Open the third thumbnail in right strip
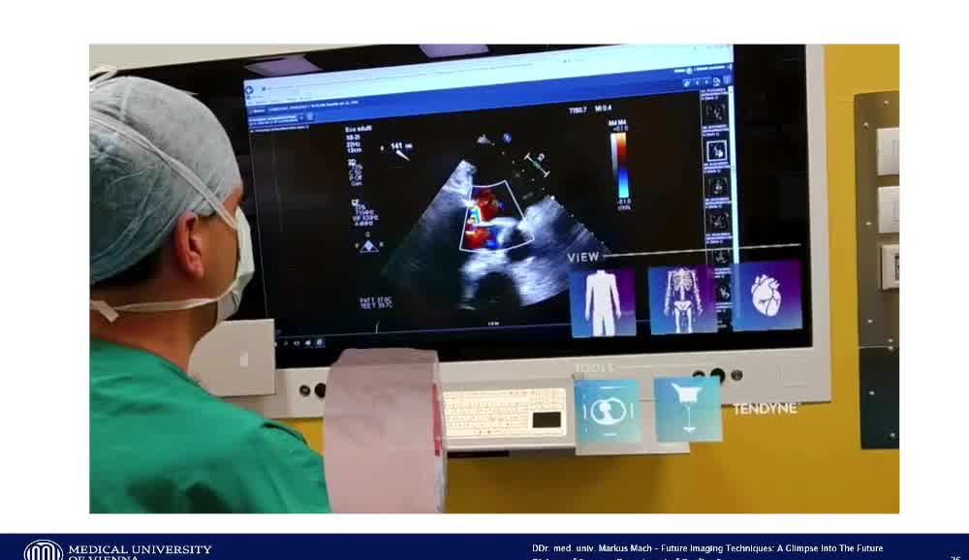This screenshot has height=560, width=969. pos(717,185)
